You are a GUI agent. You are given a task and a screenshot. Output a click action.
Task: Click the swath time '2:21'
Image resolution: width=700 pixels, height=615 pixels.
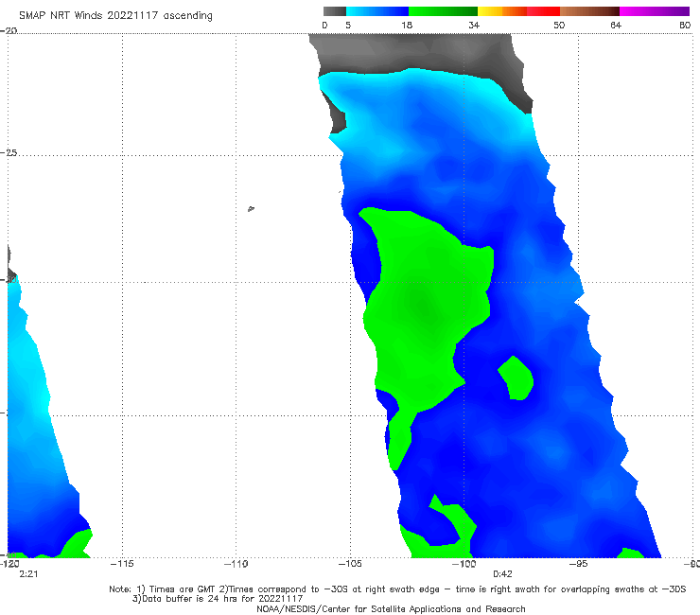click(28, 574)
